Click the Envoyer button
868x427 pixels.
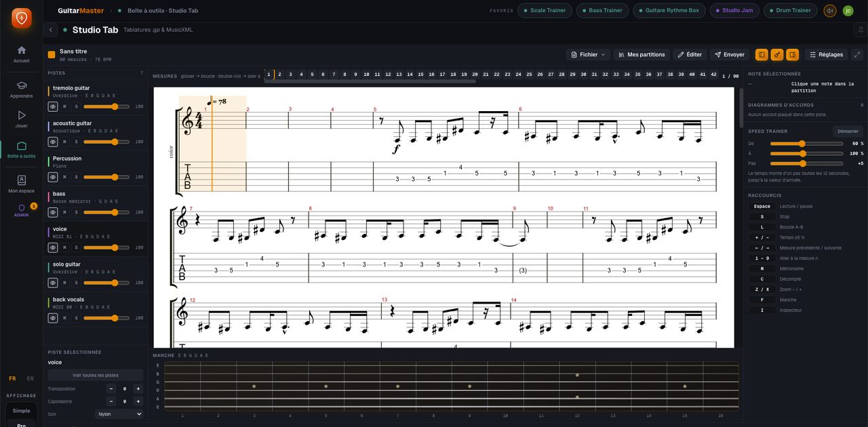pos(730,54)
